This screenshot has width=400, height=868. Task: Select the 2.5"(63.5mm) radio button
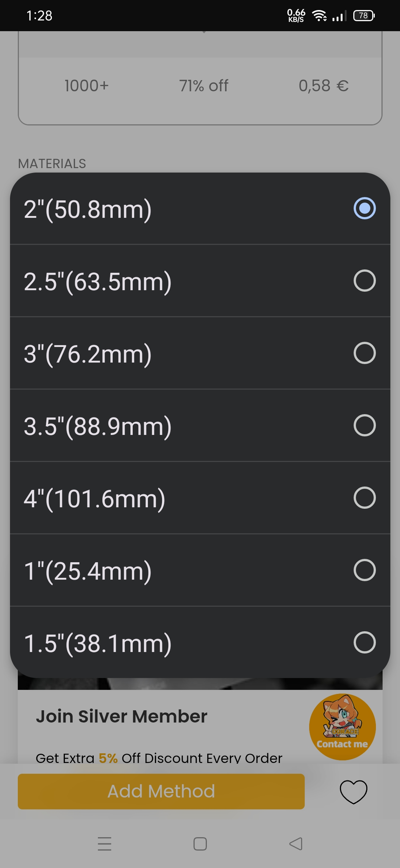coord(364,281)
